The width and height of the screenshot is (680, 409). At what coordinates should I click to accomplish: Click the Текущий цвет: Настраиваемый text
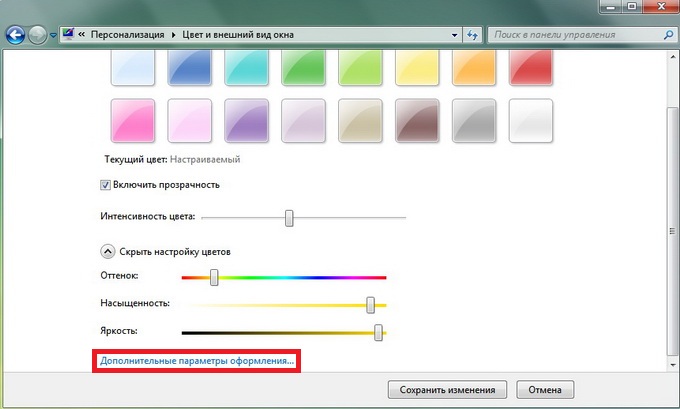172,160
